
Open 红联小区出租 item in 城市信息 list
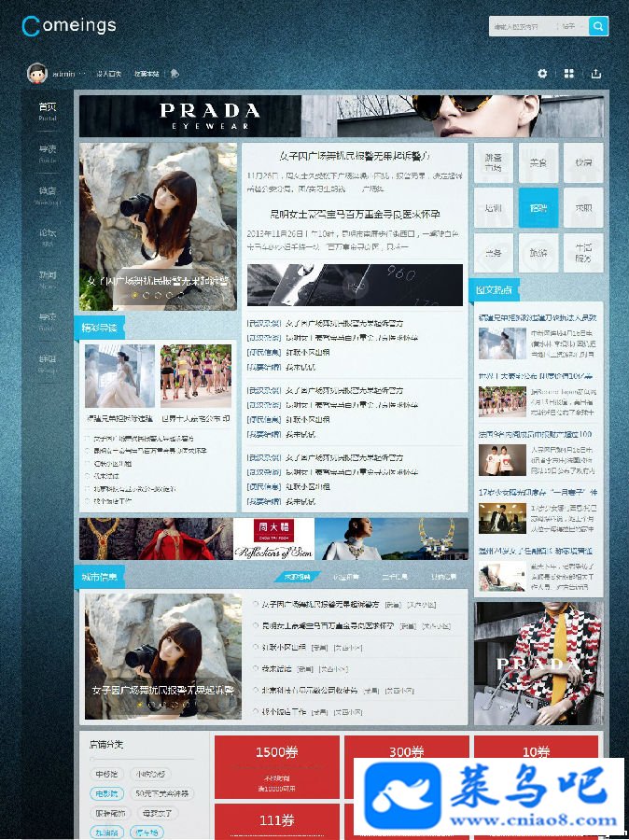(x=284, y=647)
